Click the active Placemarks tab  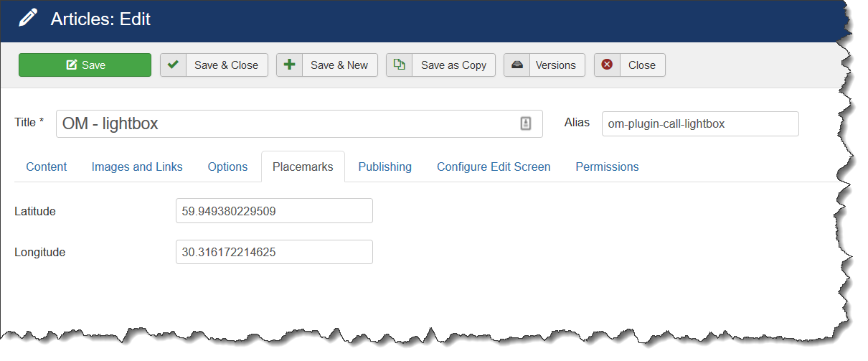[x=303, y=167]
